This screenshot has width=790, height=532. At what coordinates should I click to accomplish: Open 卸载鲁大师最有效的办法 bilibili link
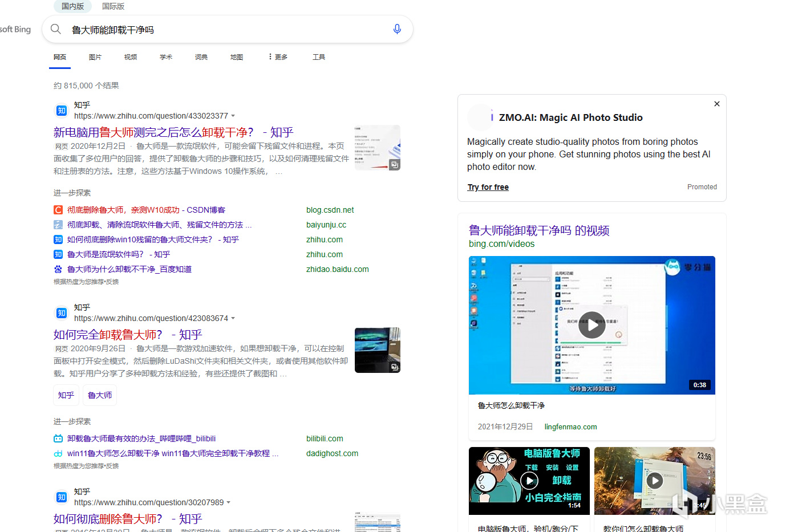point(141,438)
